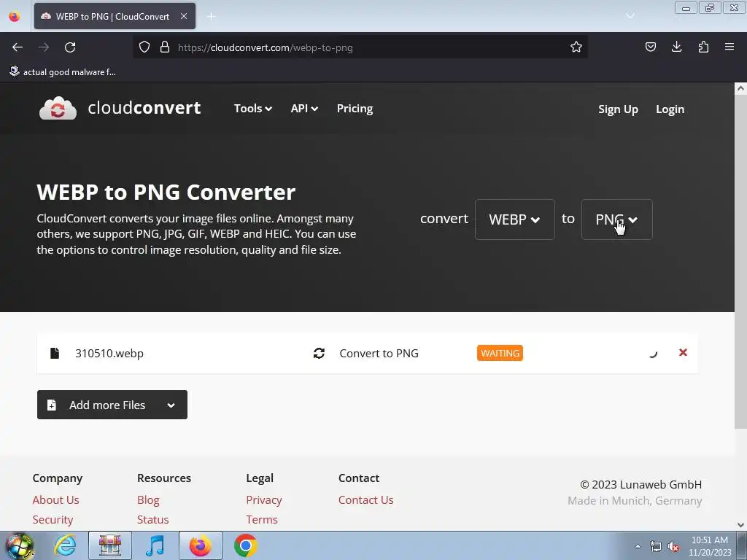The height and width of the screenshot is (560, 747).
Task: Expand the API dropdown menu
Action: [x=304, y=109]
